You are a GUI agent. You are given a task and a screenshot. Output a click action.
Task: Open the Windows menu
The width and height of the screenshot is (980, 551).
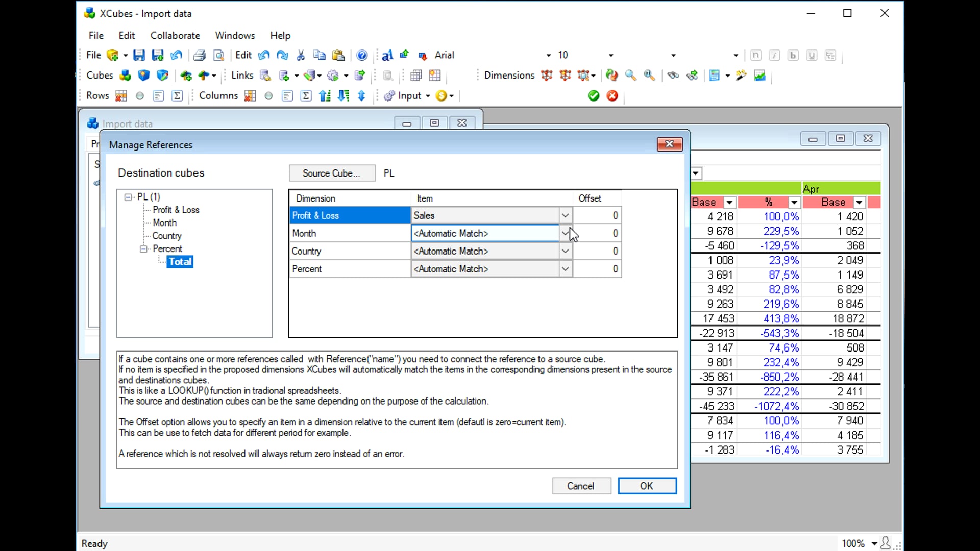(235, 35)
